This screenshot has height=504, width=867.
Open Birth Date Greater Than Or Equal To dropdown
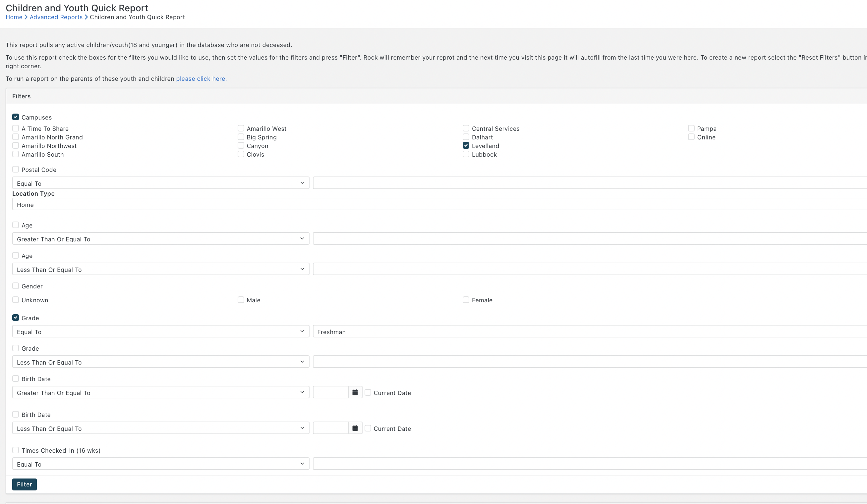(161, 392)
